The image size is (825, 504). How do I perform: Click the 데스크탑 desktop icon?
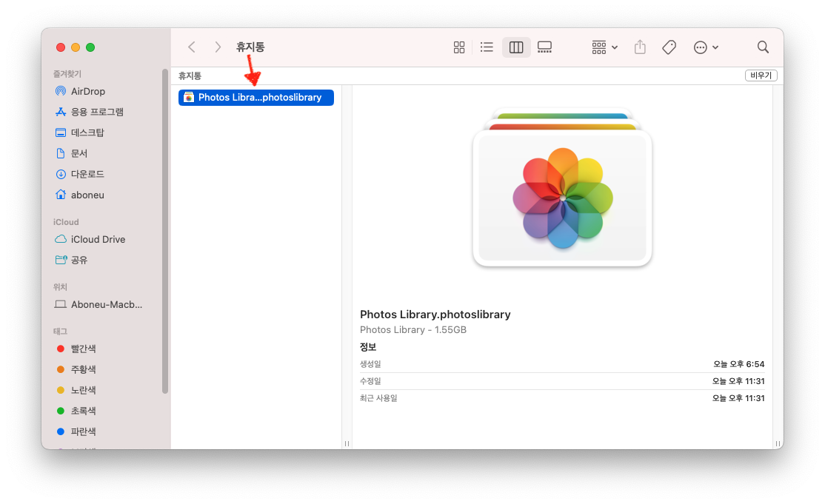pos(61,132)
